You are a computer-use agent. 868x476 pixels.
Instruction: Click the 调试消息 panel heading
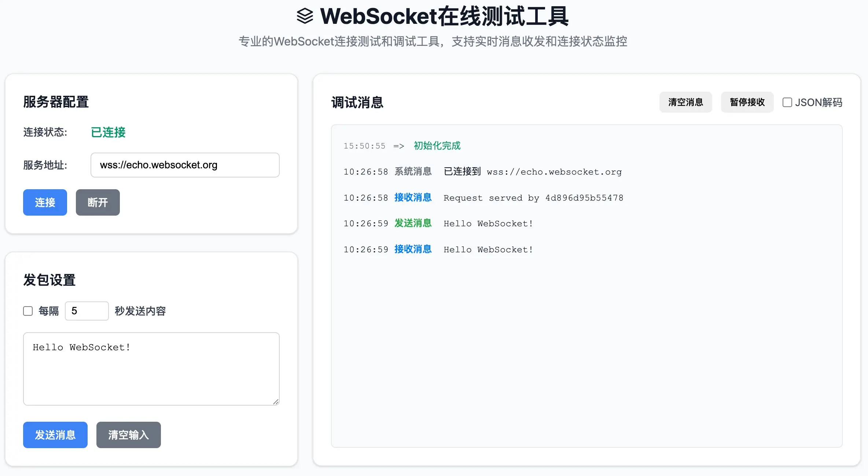click(x=357, y=102)
